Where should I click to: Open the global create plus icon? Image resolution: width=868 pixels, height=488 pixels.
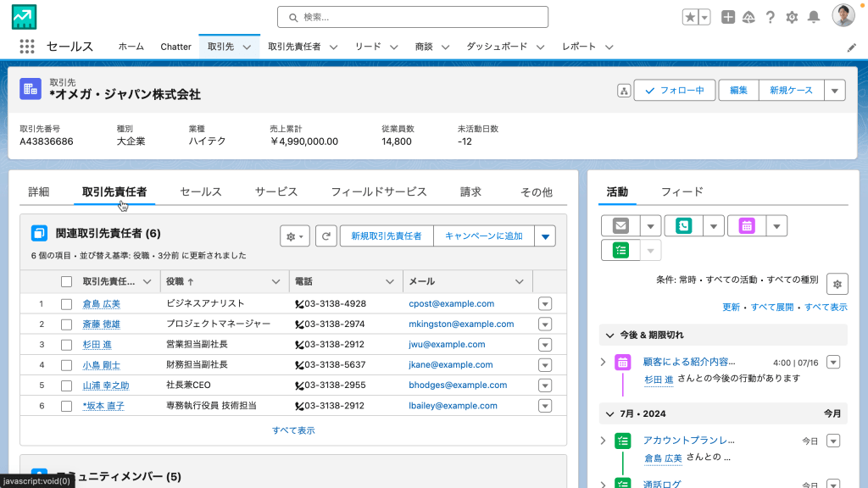[728, 17]
